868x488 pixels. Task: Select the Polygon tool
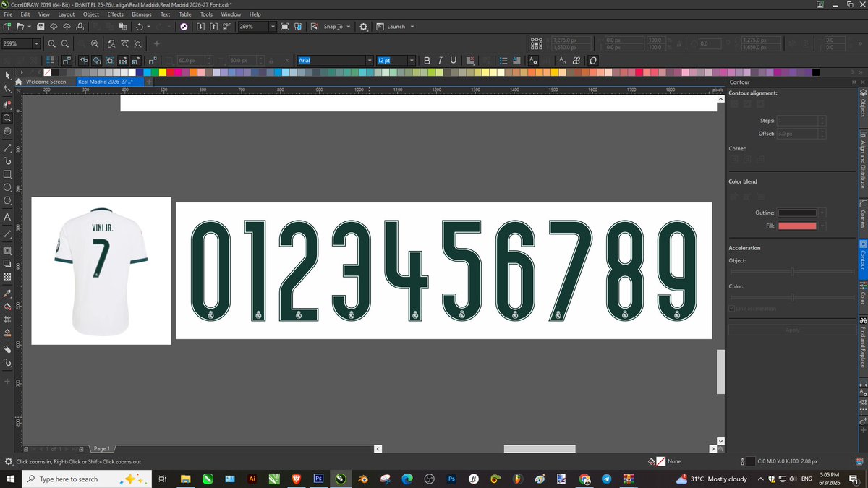point(7,200)
